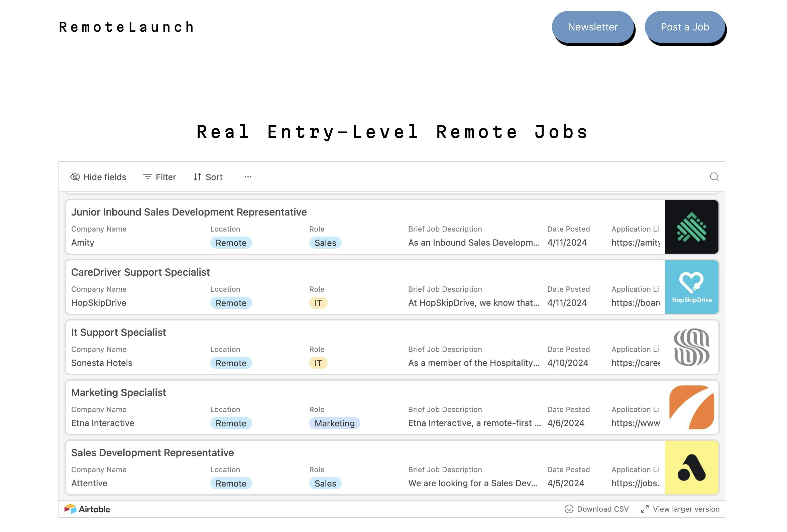
Task: Open the three-dot more options menu
Action: click(247, 177)
